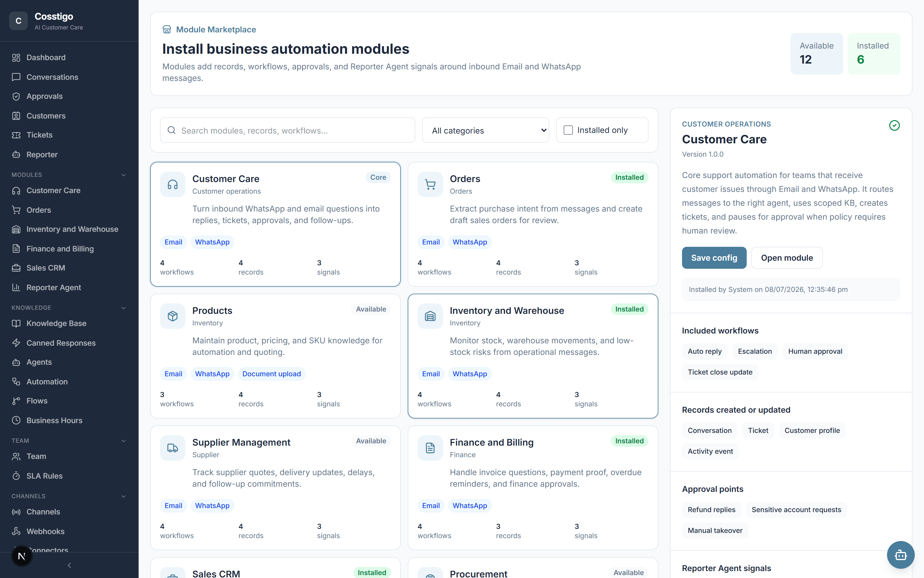Viewport: 924px width, 578px height.
Task: Select the Inventory and Warehouse card title
Action: pyautogui.click(x=507, y=310)
